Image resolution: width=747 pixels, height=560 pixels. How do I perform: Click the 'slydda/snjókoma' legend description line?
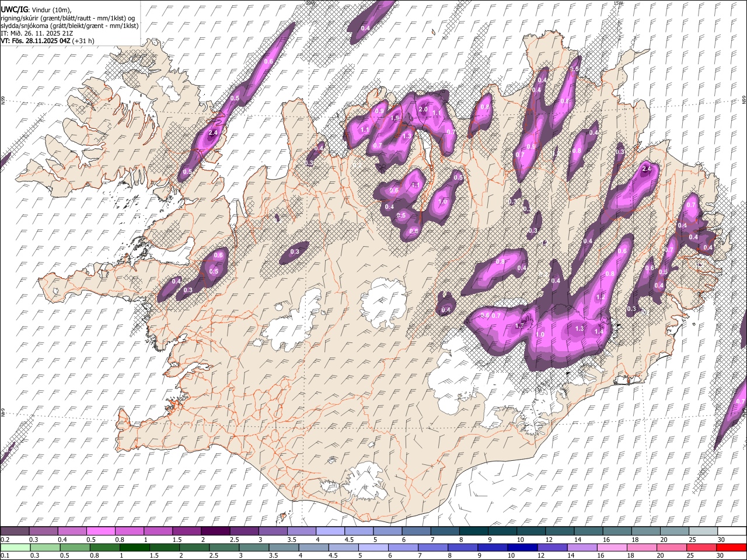pyautogui.click(x=69, y=26)
